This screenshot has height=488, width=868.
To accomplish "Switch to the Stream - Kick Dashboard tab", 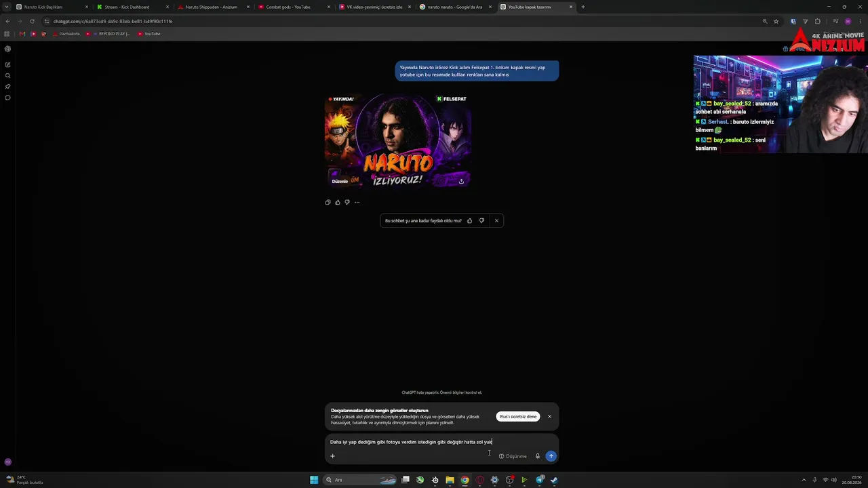I will pos(133,7).
